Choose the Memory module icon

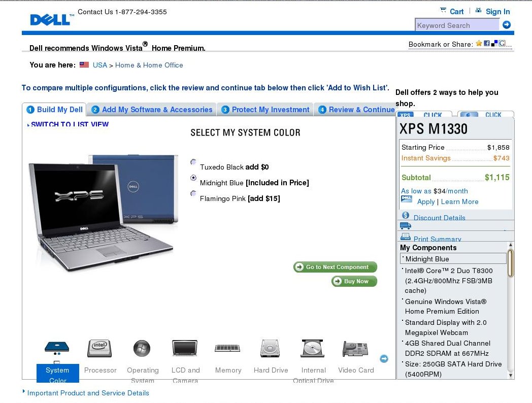[227, 348]
